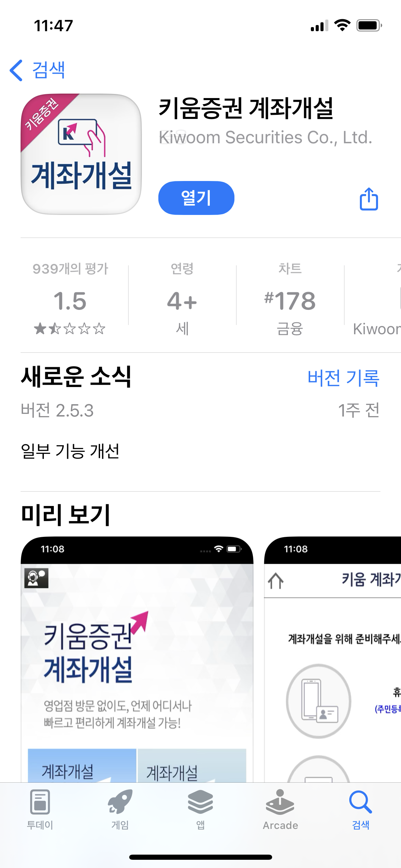Go back using the 검색 chevron

37,70
